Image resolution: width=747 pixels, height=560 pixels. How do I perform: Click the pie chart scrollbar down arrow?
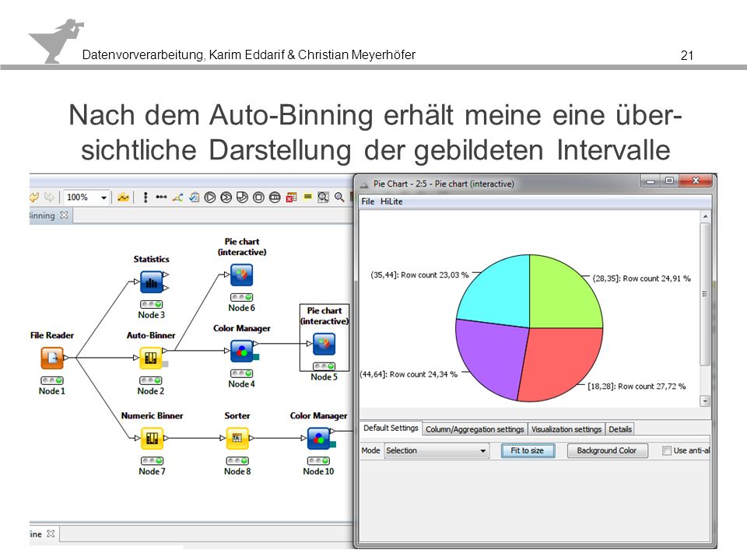(706, 401)
